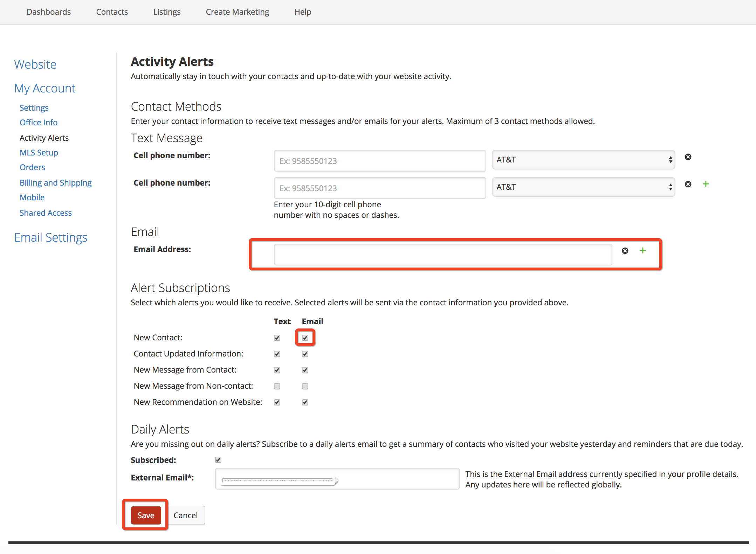The image size is (756, 554).
Task: Enable text alert for New Message from Non-contact
Action: pyautogui.click(x=277, y=386)
